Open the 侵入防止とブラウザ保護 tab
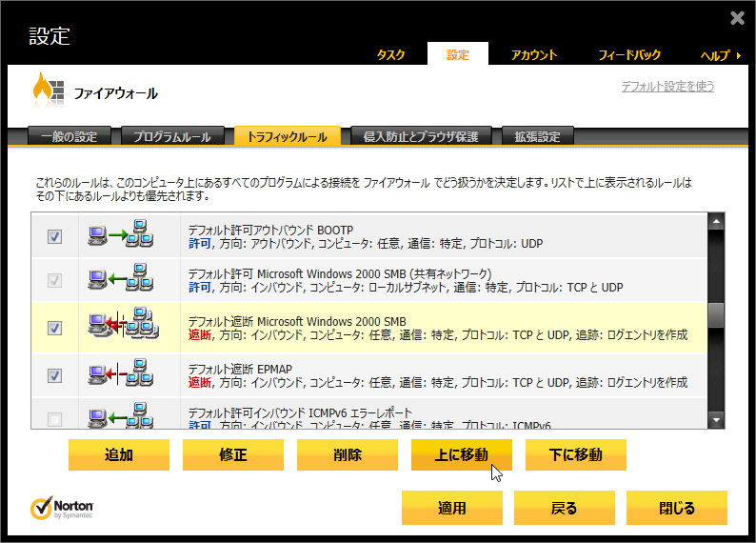Viewport: 756px width, 543px height. click(x=420, y=137)
